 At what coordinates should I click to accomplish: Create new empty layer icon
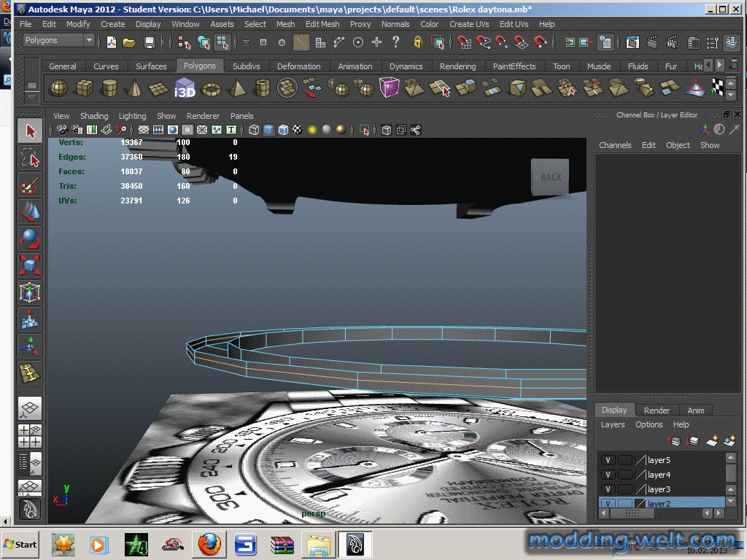[712, 441]
